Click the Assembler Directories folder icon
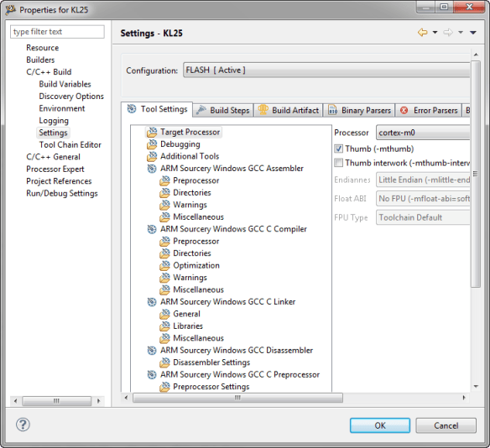This screenshot has width=490, height=448. point(164,193)
